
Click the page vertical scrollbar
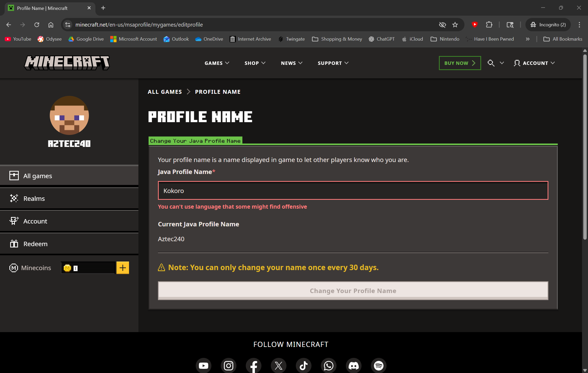[585, 146]
